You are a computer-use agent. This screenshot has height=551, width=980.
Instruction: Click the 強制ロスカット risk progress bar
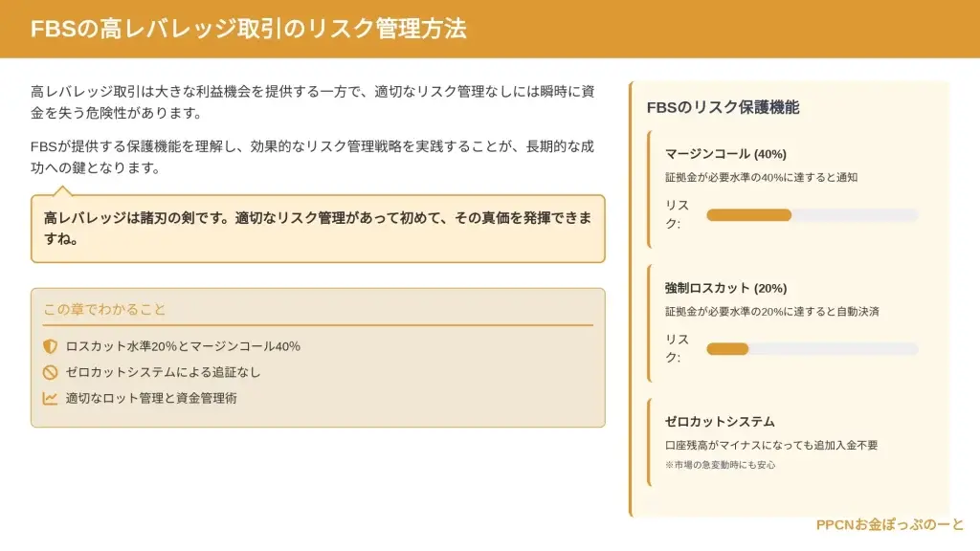[812, 349]
